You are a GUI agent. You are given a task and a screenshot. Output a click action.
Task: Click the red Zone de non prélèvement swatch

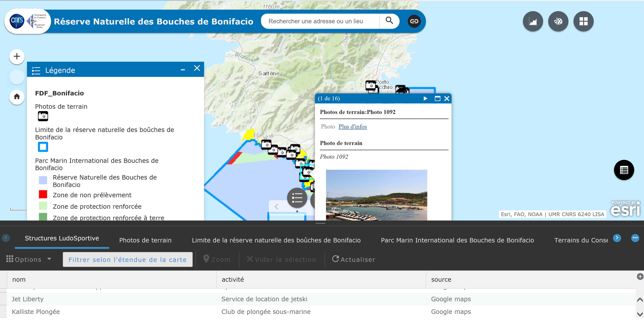pos(43,195)
